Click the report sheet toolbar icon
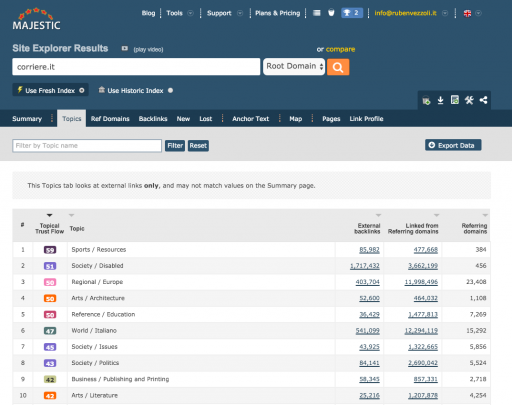The image size is (512, 405). [455, 100]
